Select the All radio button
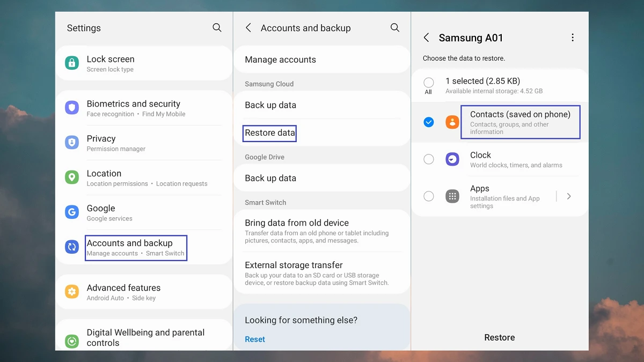644x362 pixels. point(428,83)
